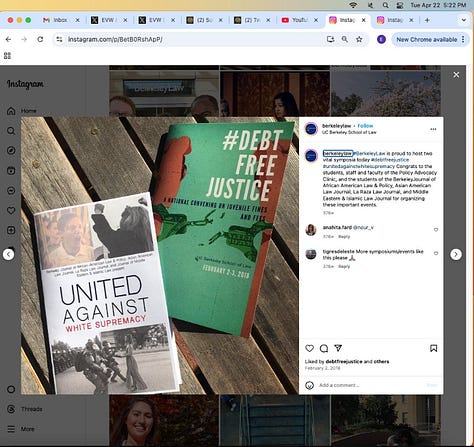The width and height of the screenshot is (474, 447).
Task: Go to previous post arrow
Action: (9, 254)
